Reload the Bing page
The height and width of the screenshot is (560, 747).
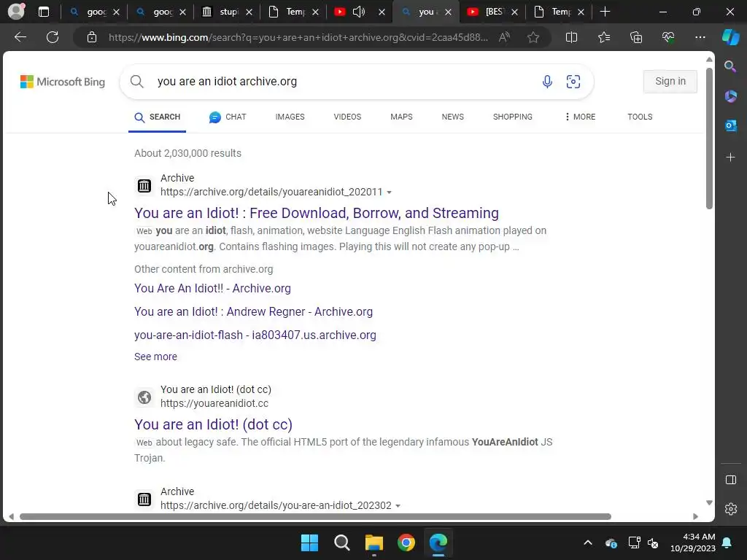click(x=53, y=37)
